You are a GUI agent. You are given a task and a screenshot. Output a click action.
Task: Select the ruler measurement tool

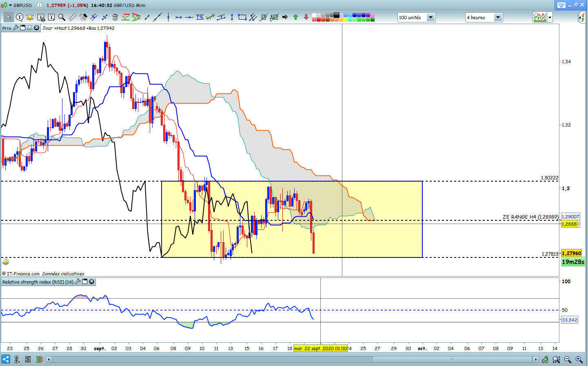point(73,17)
